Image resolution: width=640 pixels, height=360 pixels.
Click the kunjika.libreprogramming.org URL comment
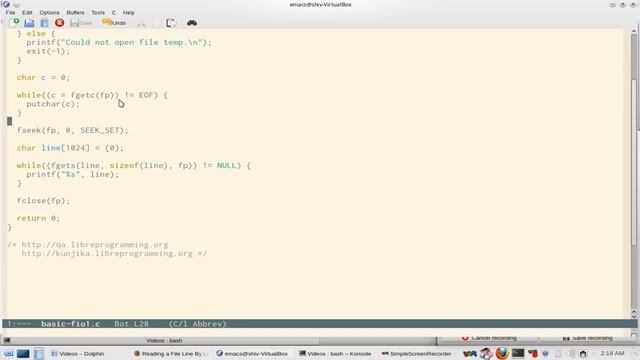(x=107, y=253)
